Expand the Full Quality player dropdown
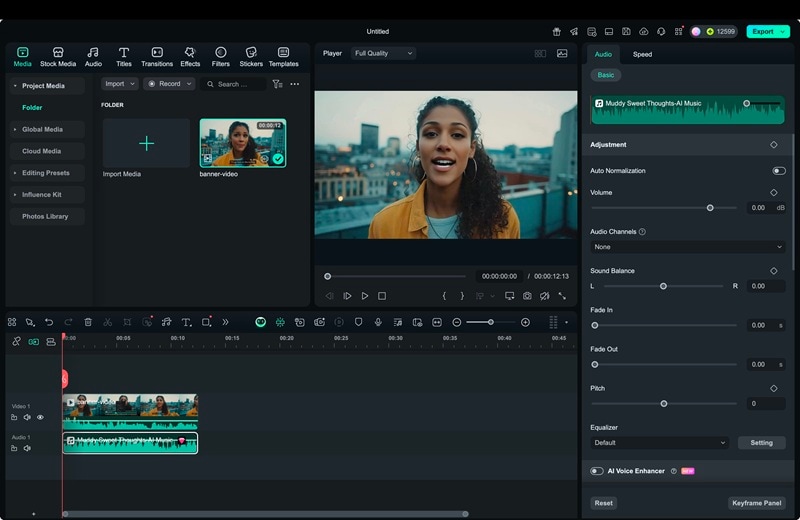This screenshot has height=520, width=800. pos(382,53)
